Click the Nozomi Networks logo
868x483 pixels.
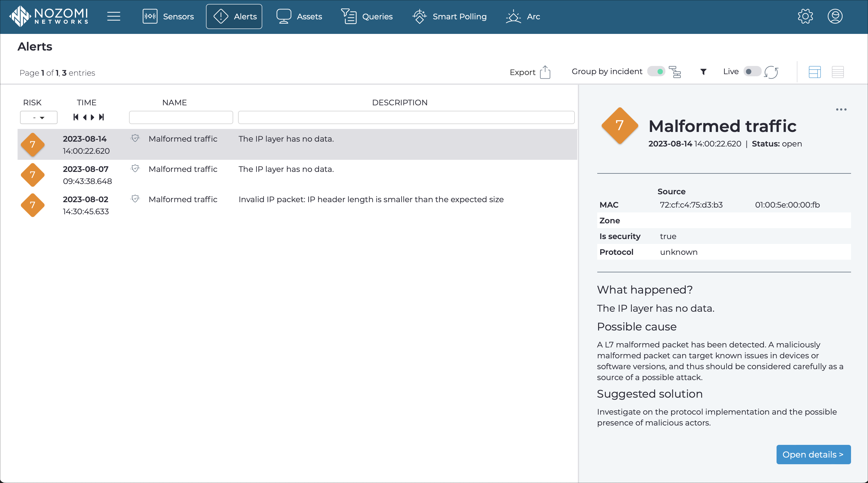(49, 16)
